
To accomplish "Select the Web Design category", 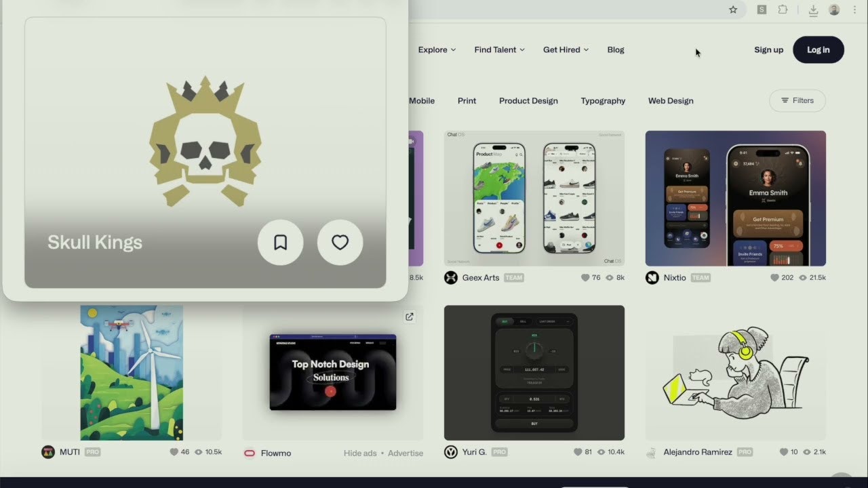I will click(670, 100).
